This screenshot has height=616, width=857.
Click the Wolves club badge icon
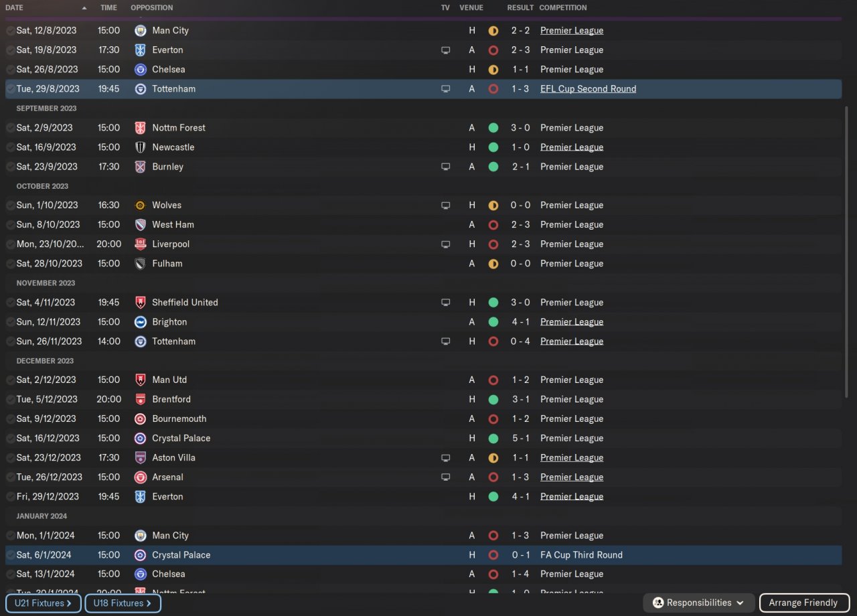pos(140,206)
